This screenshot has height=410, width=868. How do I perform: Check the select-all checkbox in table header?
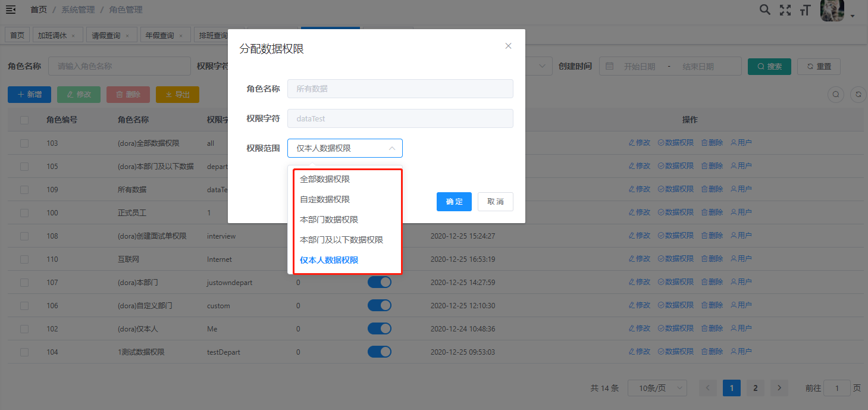[24, 120]
